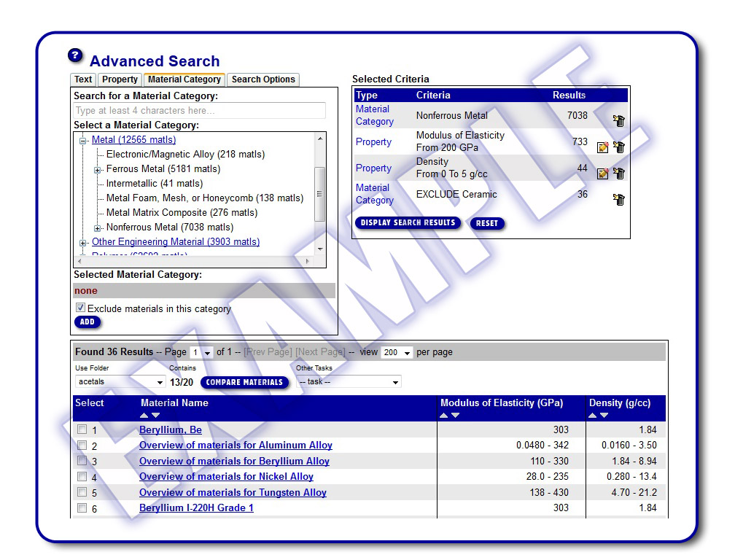This screenshot has height=560, width=735.
Task: Click right arrow of horizontal tree scrollbar
Action: pos(308,262)
